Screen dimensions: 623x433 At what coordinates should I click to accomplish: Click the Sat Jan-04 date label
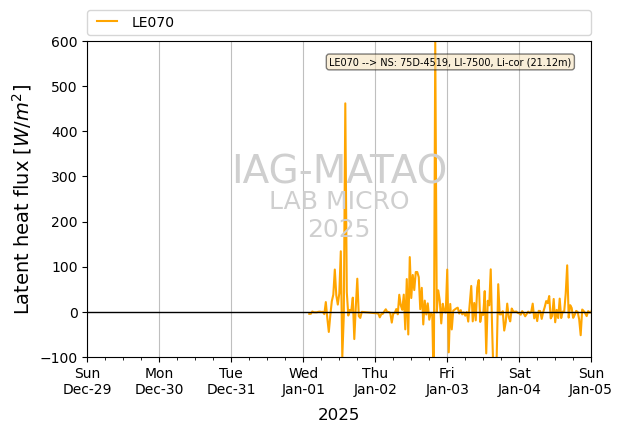point(519,381)
